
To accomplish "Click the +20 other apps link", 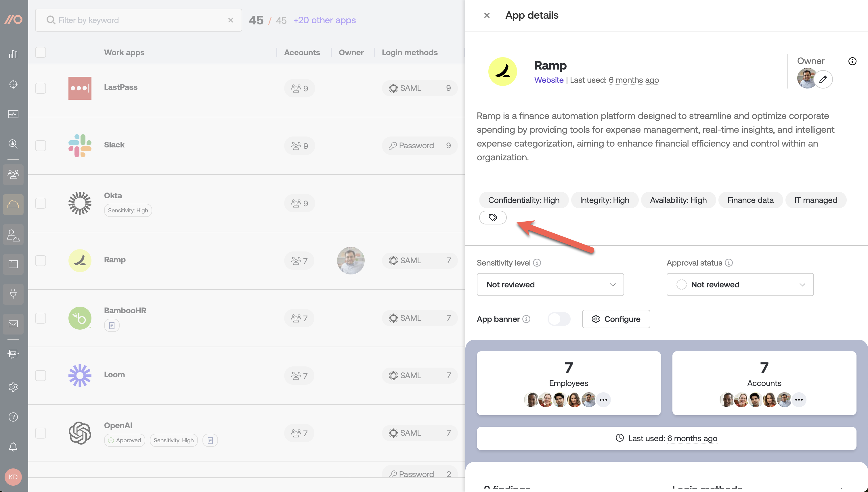I will (324, 20).
